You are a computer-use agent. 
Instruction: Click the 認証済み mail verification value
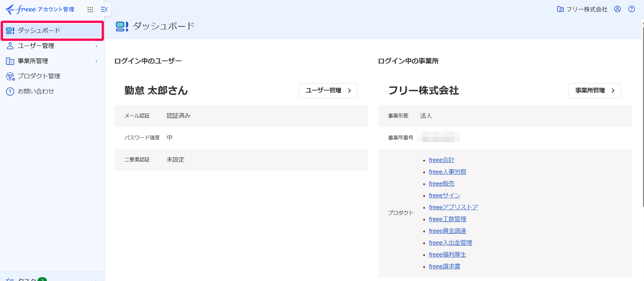click(178, 116)
